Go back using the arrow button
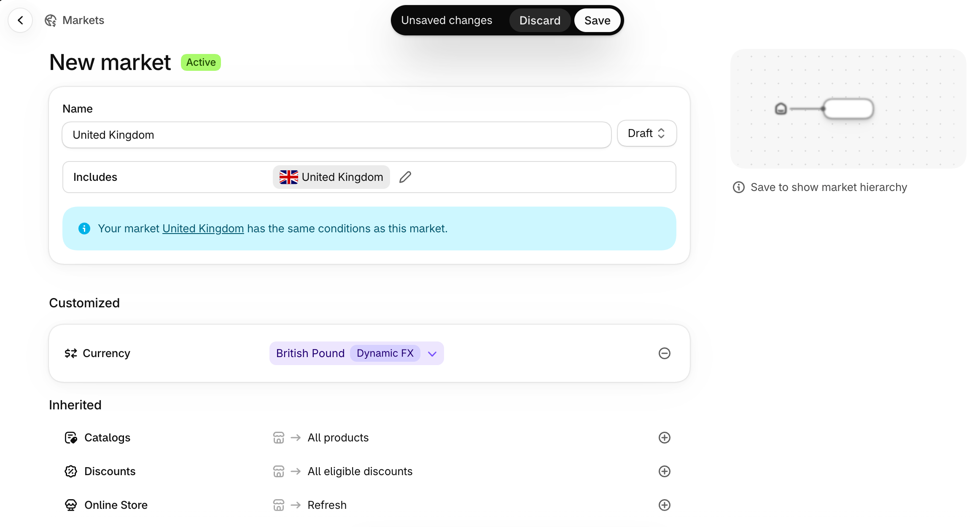This screenshot has height=527, width=980. [20, 20]
